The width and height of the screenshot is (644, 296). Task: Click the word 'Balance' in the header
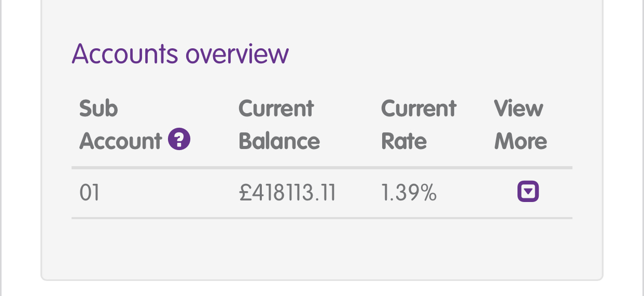[x=279, y=141]
